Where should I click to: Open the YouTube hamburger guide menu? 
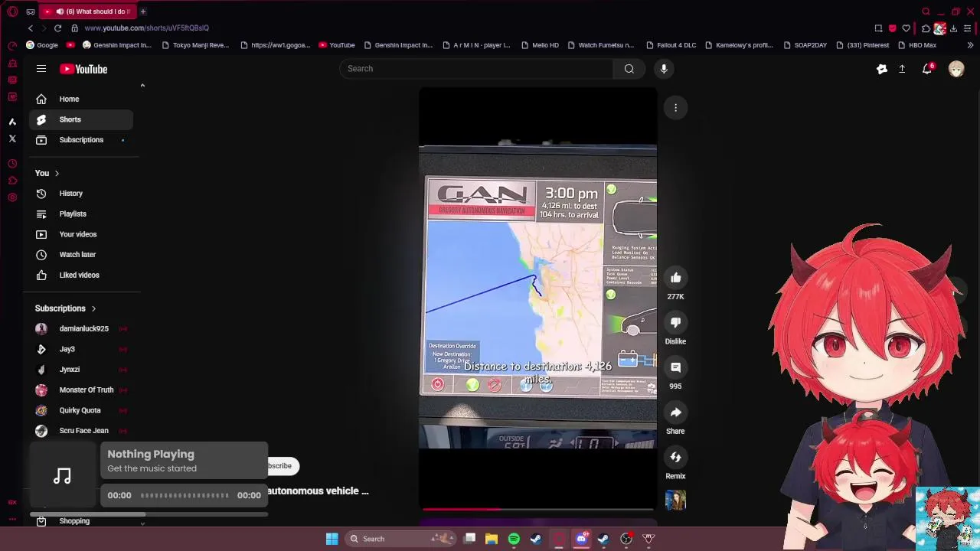pos(41,69)
